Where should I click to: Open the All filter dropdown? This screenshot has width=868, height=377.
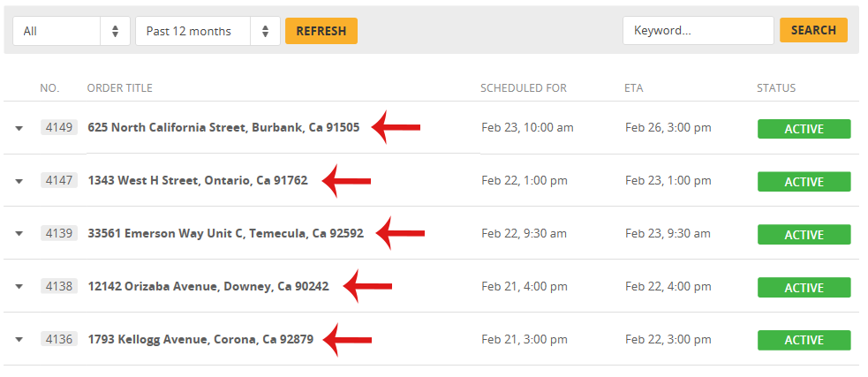click(72, 31)
